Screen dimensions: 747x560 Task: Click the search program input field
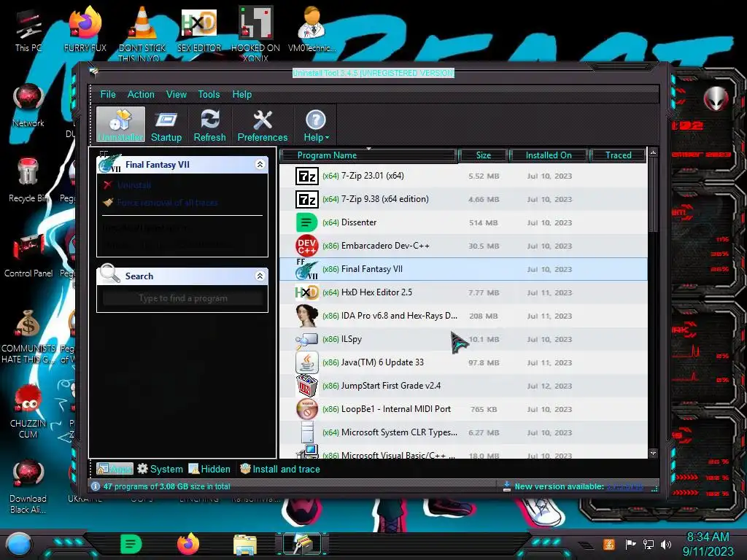(x=183, y=298)
